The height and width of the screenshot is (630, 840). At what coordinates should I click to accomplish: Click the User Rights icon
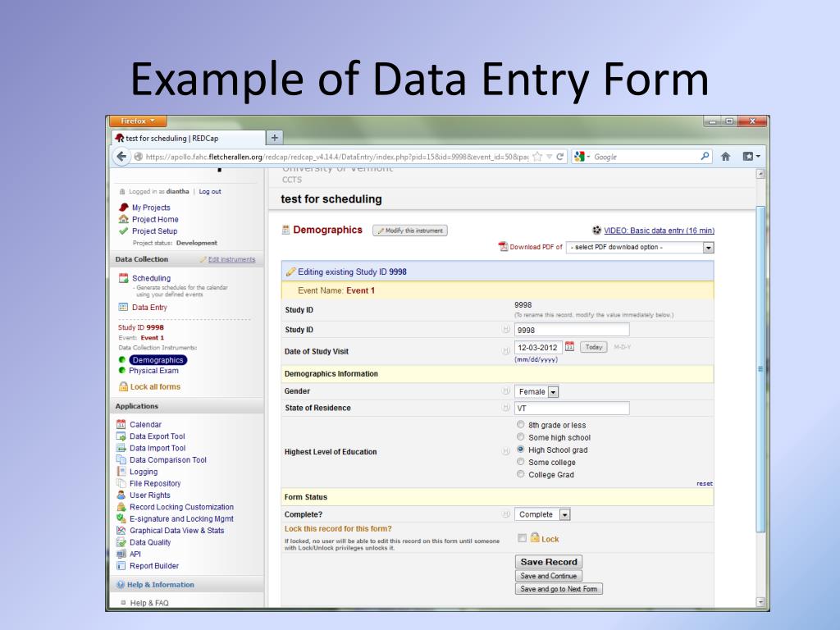coord(121,495)
